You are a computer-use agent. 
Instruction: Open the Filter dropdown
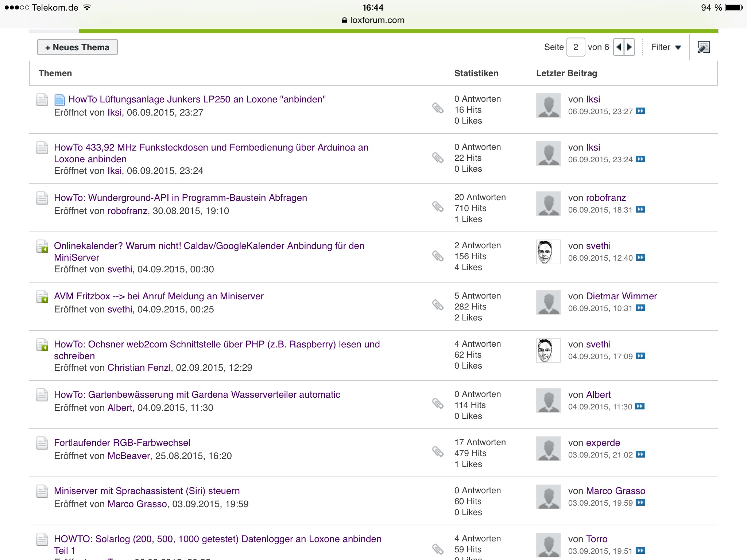(x=666, y=47)
